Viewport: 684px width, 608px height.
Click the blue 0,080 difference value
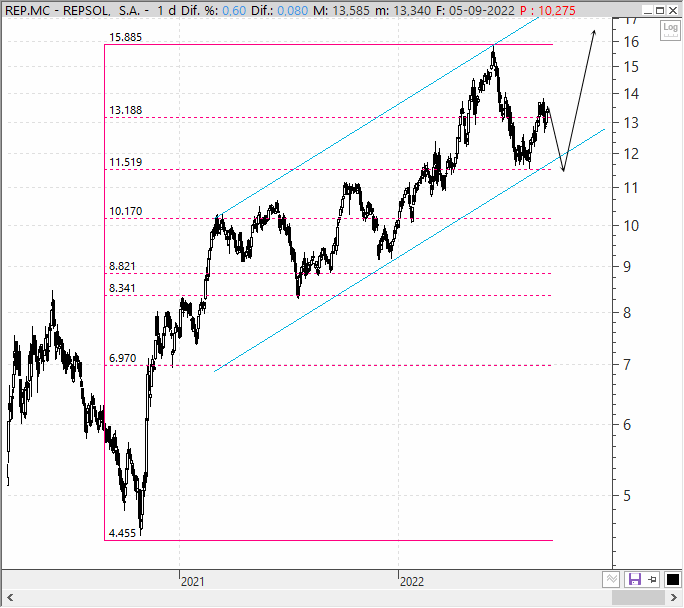[x=293, y=10]
